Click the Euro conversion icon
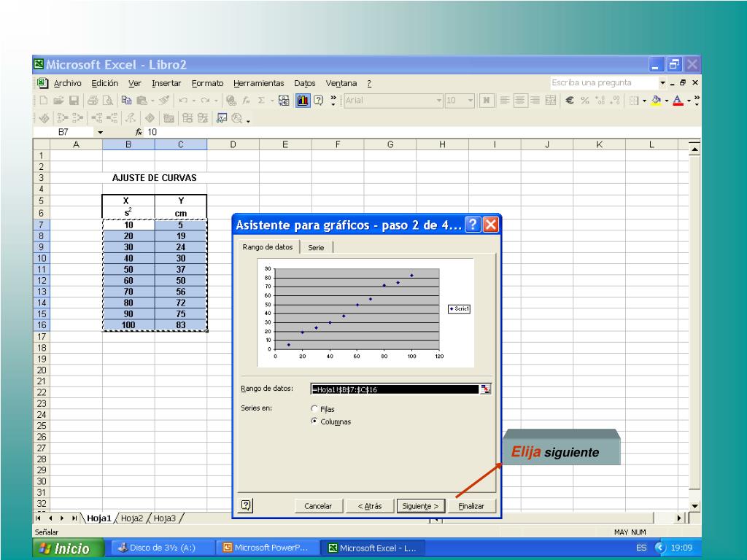747x560 pixels. [x=284, y=100]
